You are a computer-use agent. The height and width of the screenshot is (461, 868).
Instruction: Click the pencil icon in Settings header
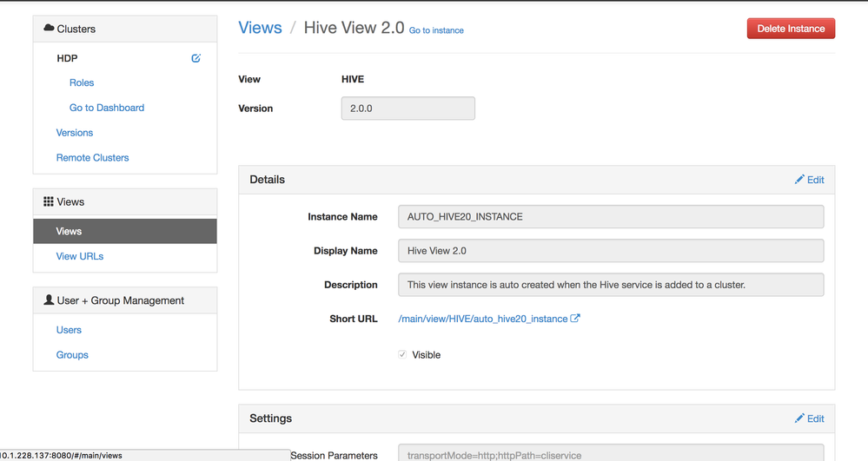(799, 418)
